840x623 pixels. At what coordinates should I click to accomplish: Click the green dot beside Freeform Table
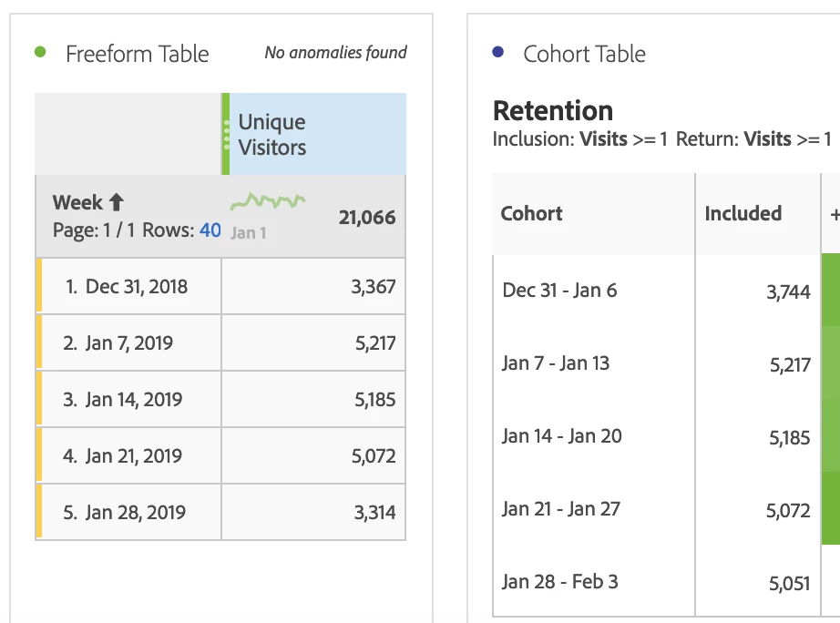click(40, 52)
